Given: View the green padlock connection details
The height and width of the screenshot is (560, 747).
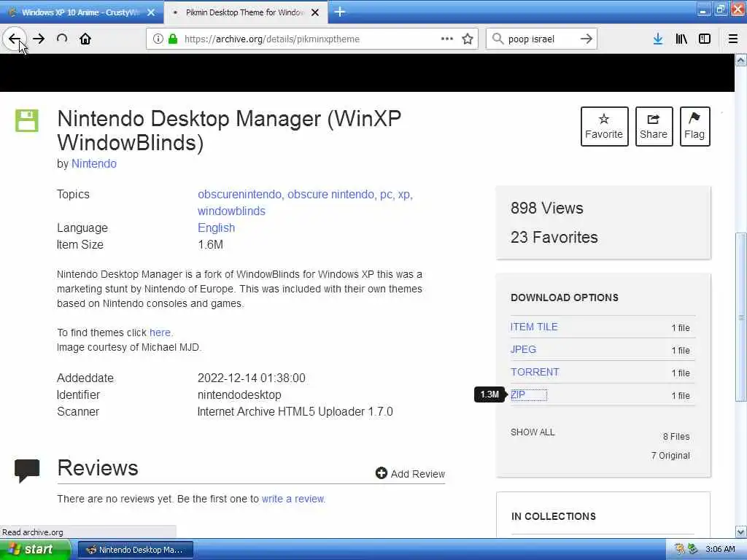Looking at the screenshot, I should click(x=172, y=39).
